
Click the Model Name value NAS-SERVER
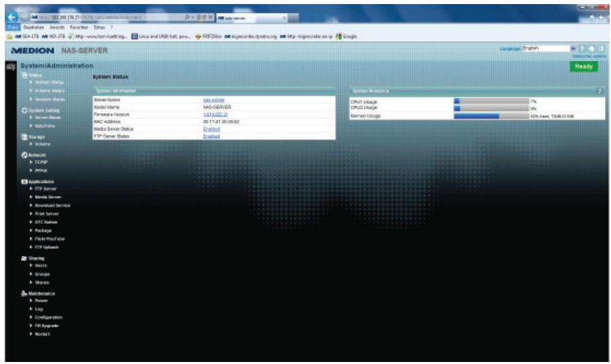click(217, 107)
